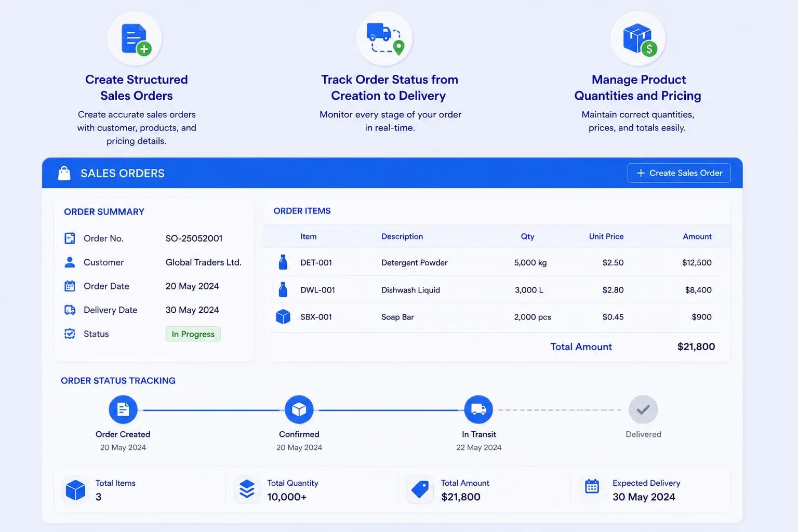Click the Customer person icon
798x532 pixels.
(x=70, y=262)
